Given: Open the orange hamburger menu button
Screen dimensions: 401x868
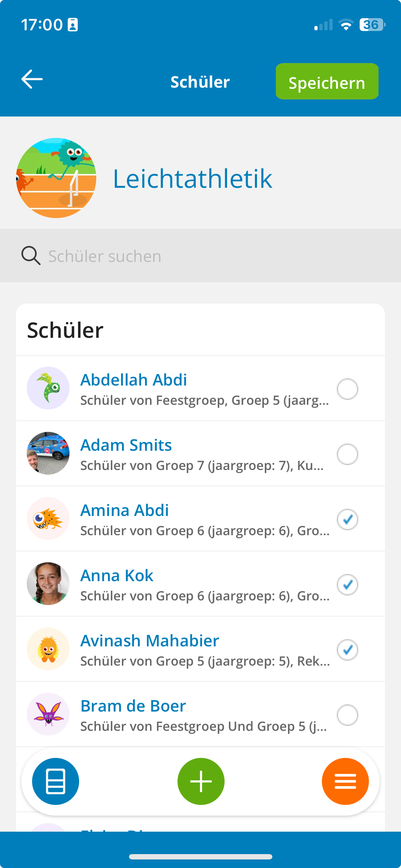Looking at the screenshot, I should (345, 781).
